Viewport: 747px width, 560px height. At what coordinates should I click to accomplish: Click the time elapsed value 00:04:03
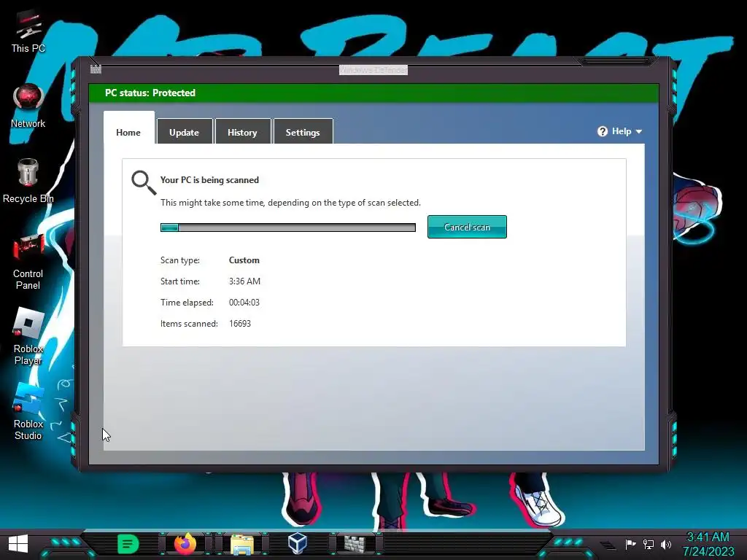click(244, 303)
